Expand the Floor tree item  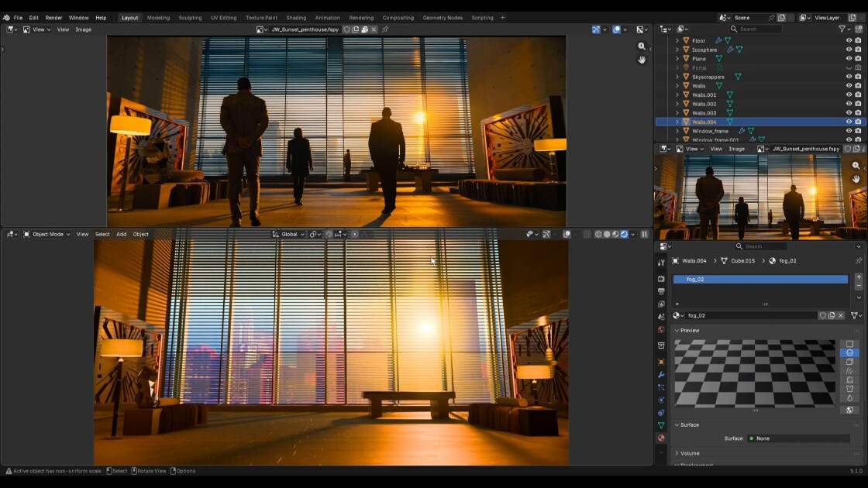pos(677,40)
